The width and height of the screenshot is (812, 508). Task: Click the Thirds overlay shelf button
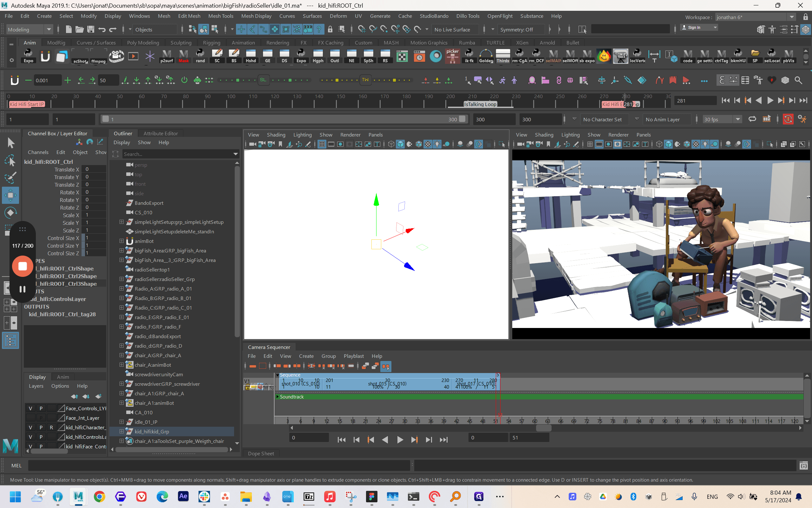point(503,56)
